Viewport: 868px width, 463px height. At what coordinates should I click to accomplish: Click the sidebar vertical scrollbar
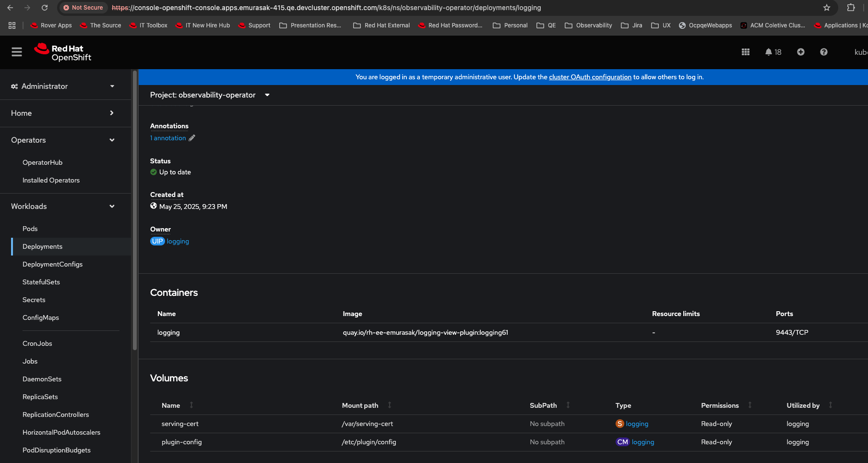point(135,210)
